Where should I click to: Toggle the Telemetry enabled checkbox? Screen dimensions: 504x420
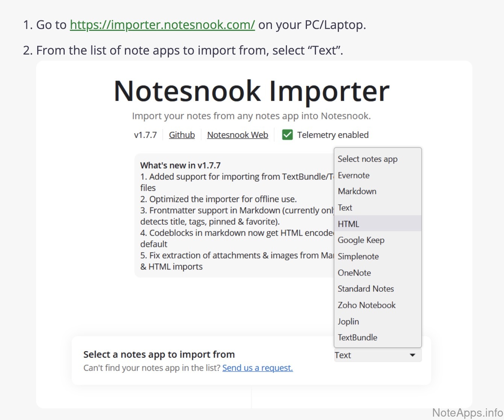[287, 135]
